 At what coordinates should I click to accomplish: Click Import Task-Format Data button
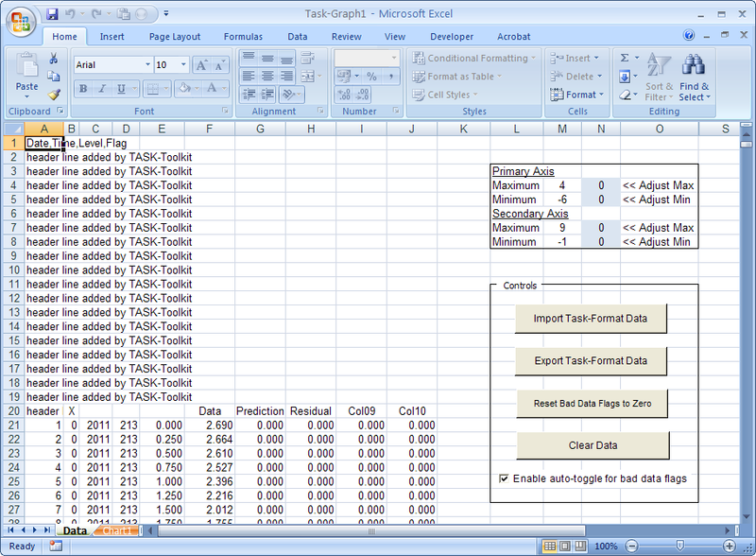pos(590,319)
